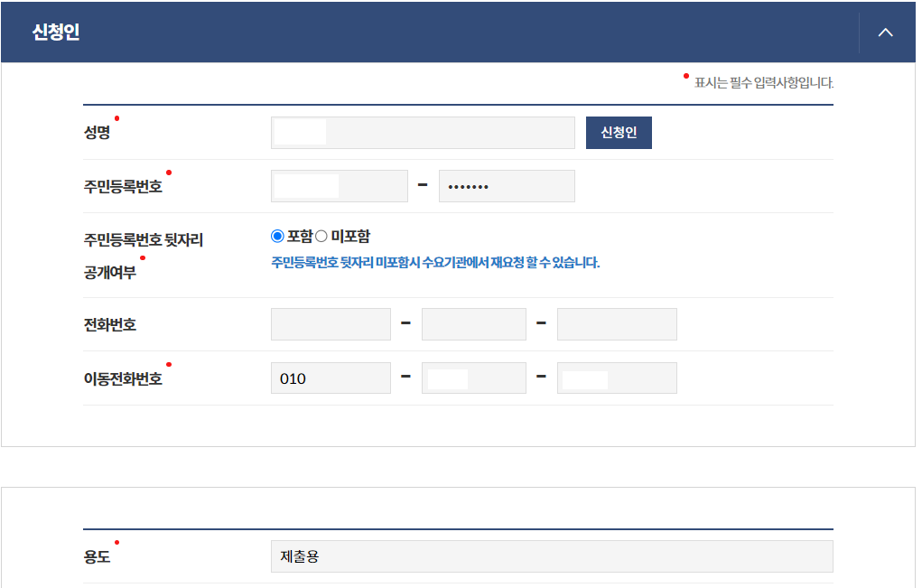Click the middle 전화번호 input box
This screenshot has width=922, height=588.
click(473, 323)
